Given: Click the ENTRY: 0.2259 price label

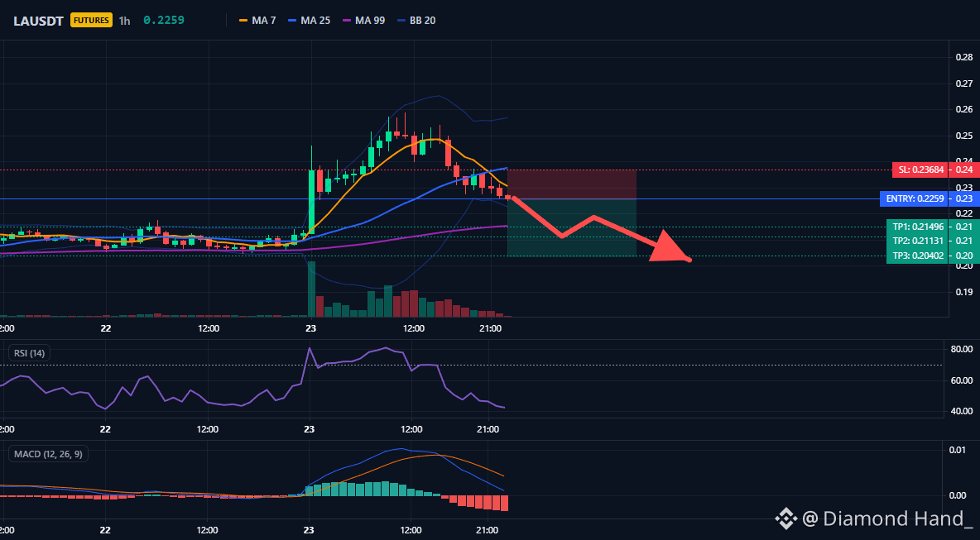Looking at the screenshot, I should point(914,199).
